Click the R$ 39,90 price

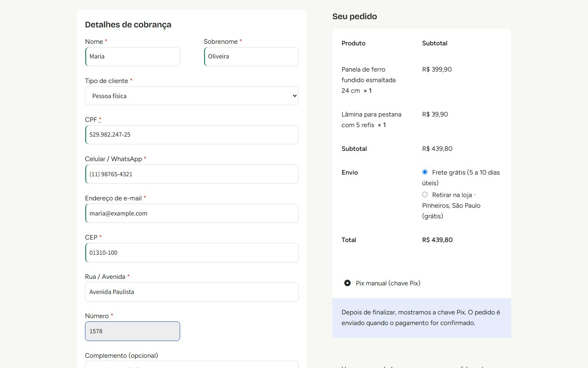[435, 114]
